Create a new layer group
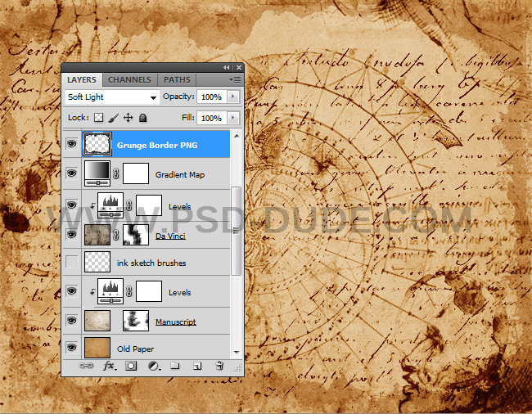Viewport: 532px width, 414px height. pos(174,367)
